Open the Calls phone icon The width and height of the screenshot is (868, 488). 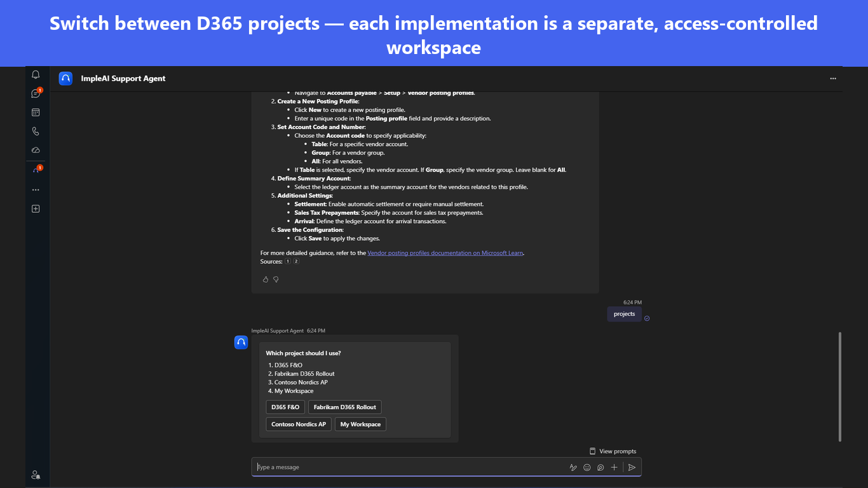tap(36, 132)
